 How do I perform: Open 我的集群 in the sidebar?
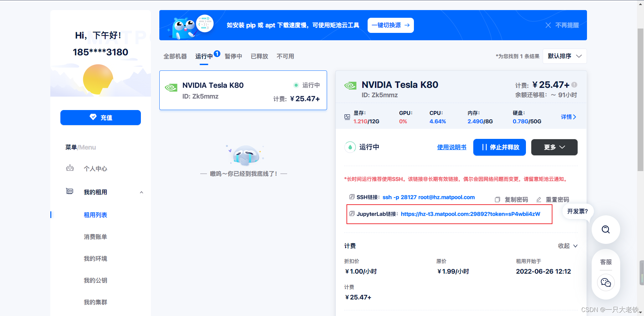[x=95, y=302]
